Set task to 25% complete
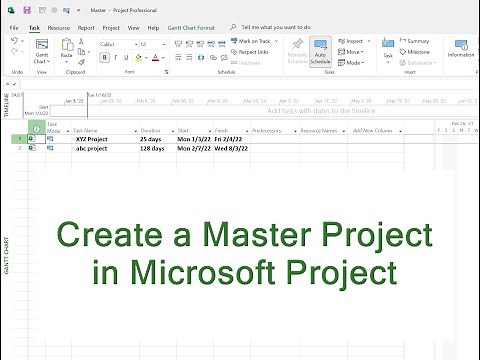The width and height of the screenshot is (480, 360). (189, 44)
